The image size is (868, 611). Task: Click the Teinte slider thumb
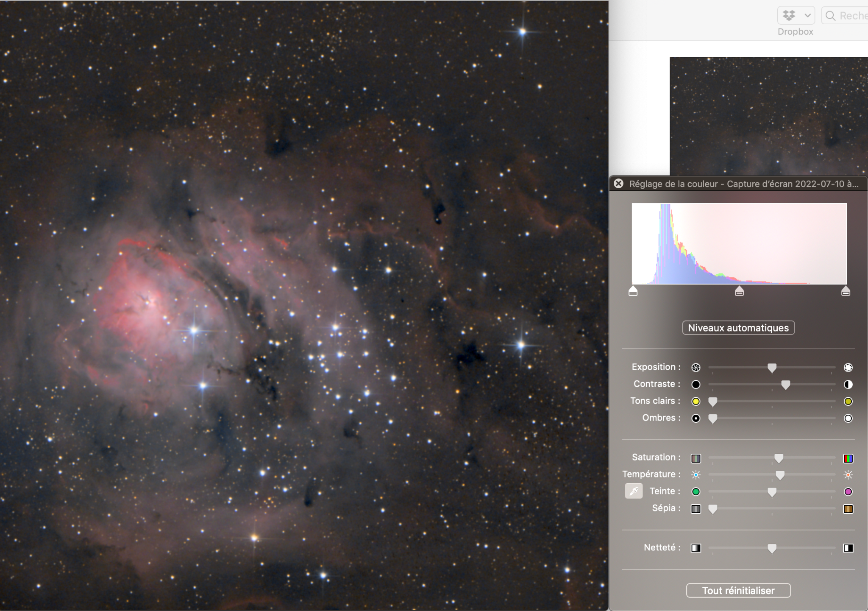[772, 492]
